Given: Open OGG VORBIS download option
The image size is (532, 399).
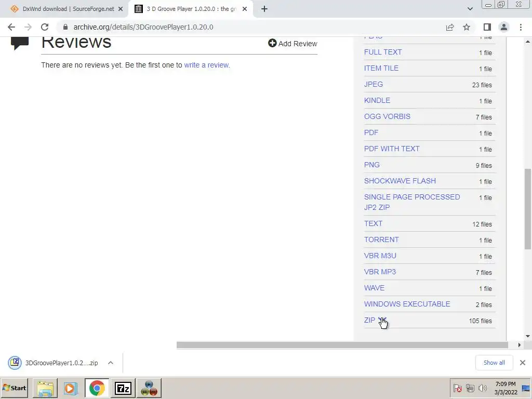Looking at the screenshot, I should (x=387, y=117).
